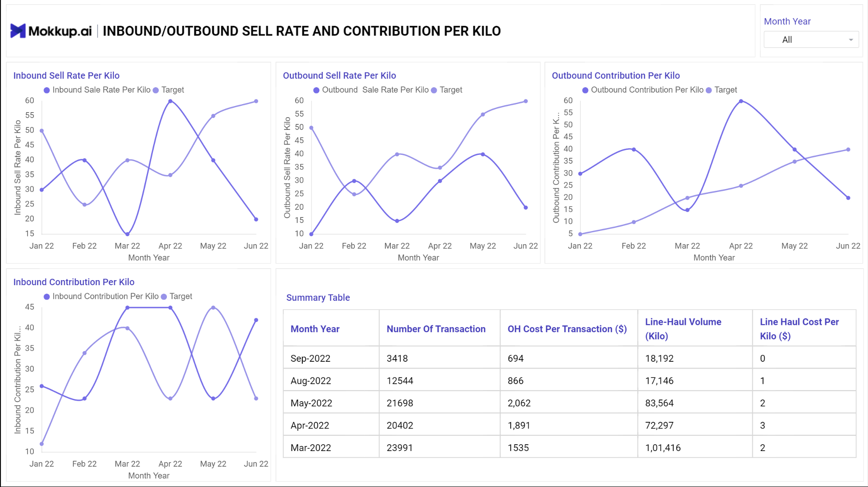The width and height of the screenshot is (868, 487).
Task: Sort by Line Haul Cost Per Kilo ($) header
Action: click(799, 329)
